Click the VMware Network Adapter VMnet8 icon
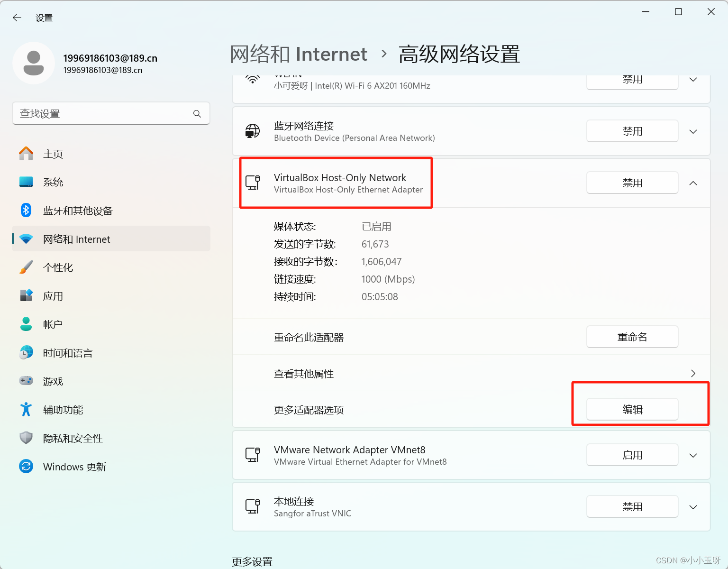The width and height of the screenshot is (728, 569). (x=253, y=454)
